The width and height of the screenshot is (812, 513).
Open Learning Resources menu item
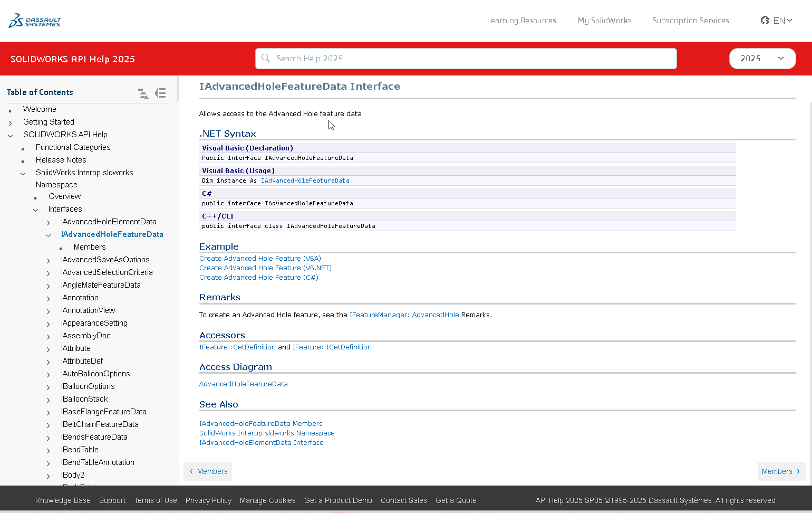pos(521,21)
